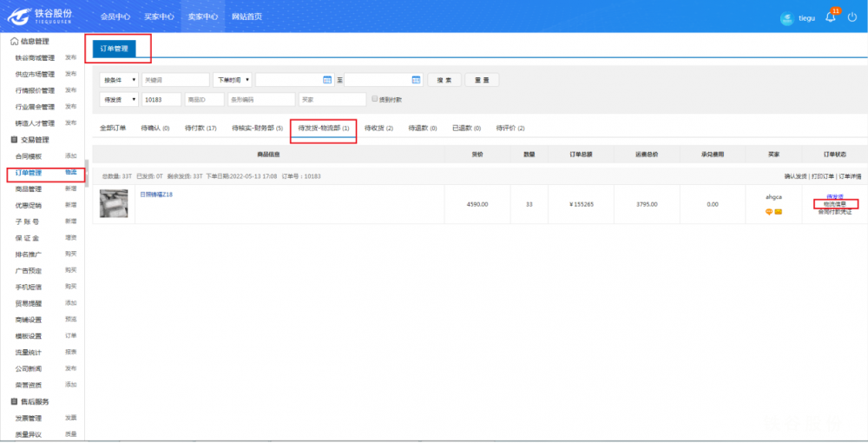Click the product thumbnail image

point(114,204)
